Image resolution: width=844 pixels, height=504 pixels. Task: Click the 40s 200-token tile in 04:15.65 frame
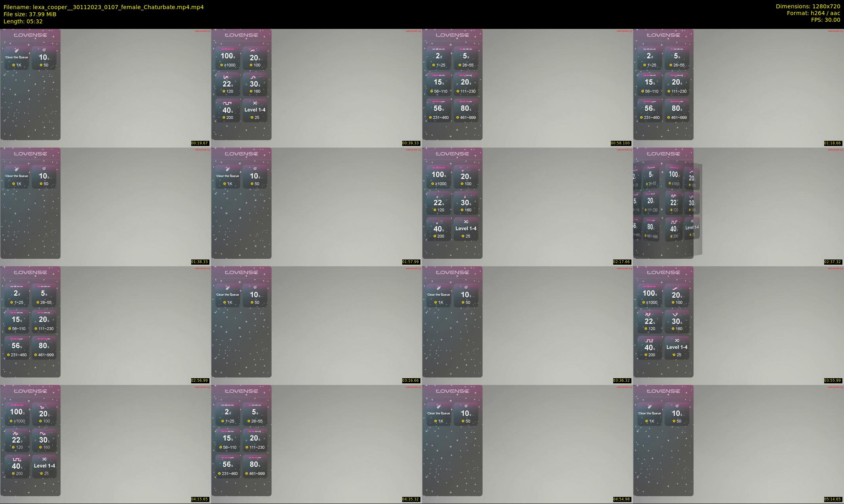click(17, 466)
